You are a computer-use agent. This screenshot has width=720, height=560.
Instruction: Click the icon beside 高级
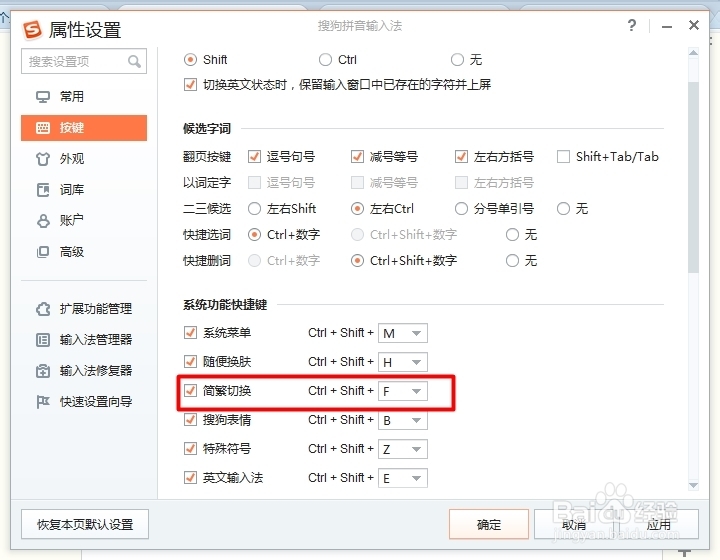point(43,252)
